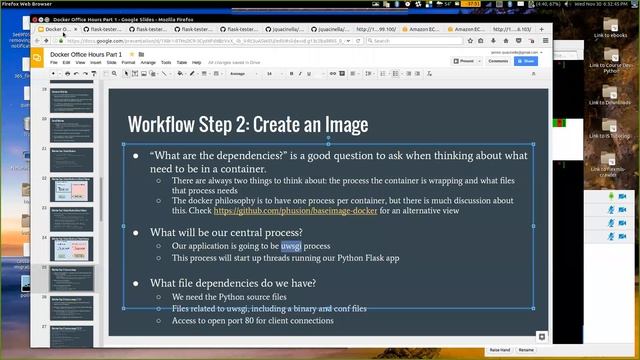Select slide 22 thumbnail in filmstrip
Screen dimensions: 640x360
[x=71, y=189]
